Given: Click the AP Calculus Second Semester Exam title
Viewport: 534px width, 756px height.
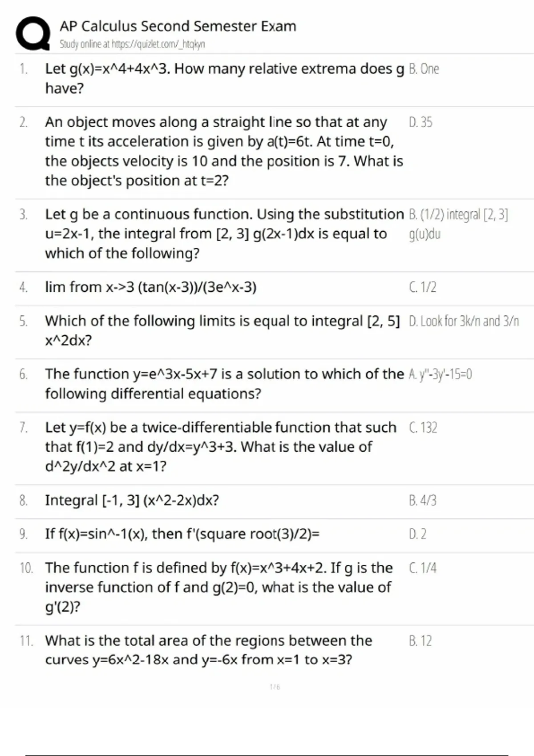Looking at the screenshot, I should 178,26.
